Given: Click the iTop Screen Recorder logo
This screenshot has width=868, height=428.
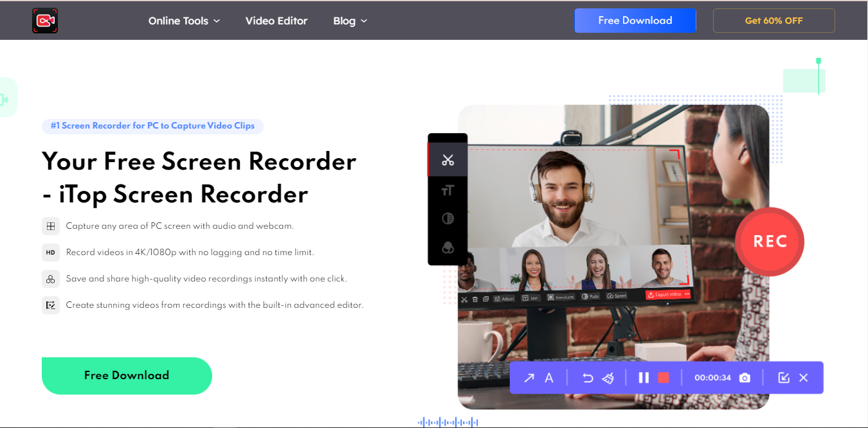Looking at the screenshot, I should pos(45,21).
